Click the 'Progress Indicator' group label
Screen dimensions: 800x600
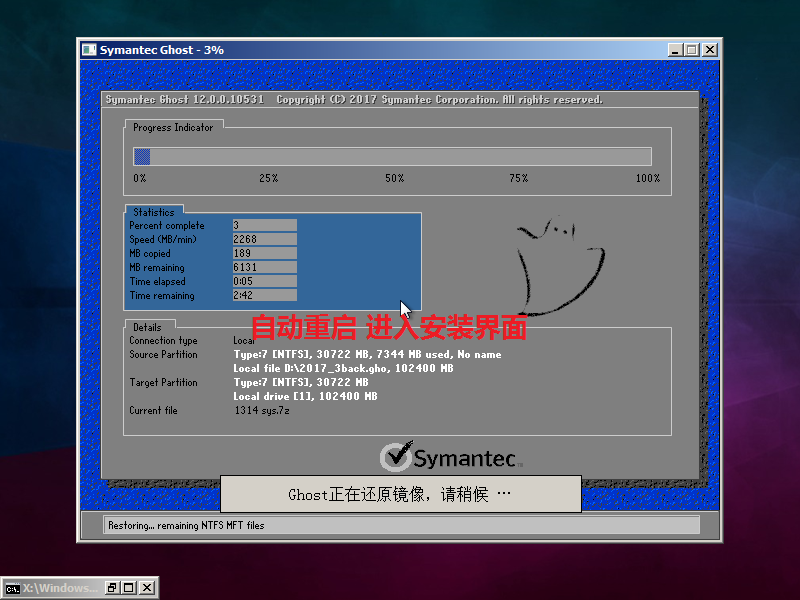[x=173, y=128]
